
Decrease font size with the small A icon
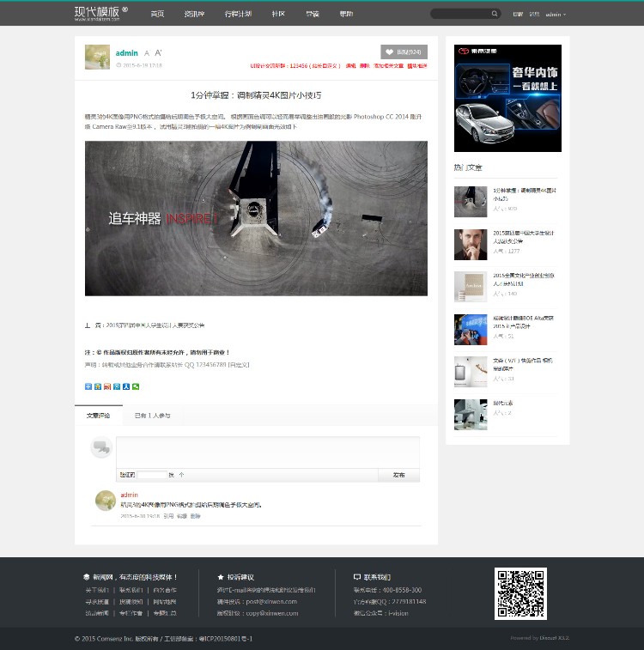(x=146, y=53)
